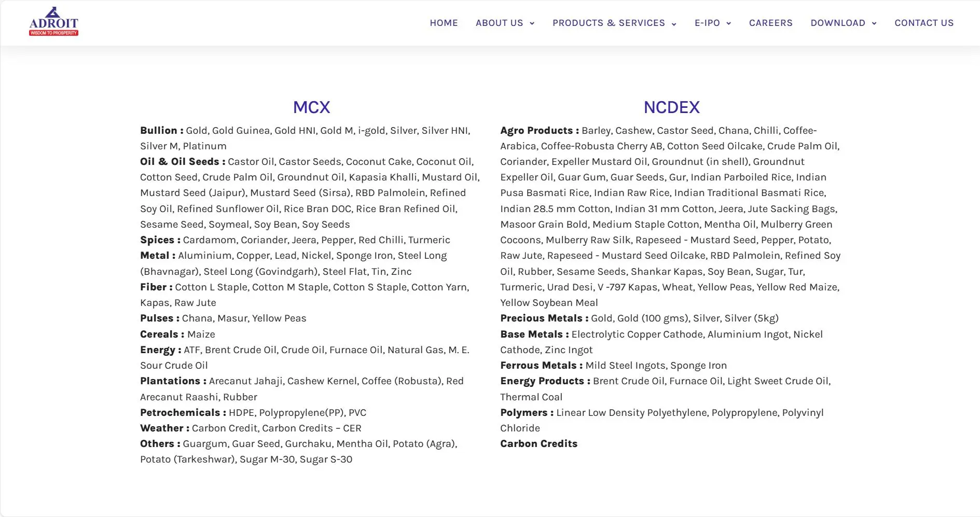Screen dimensions: 980x517
Task: Click the Ferrous Metals label
Action: (x=542, y=366)
